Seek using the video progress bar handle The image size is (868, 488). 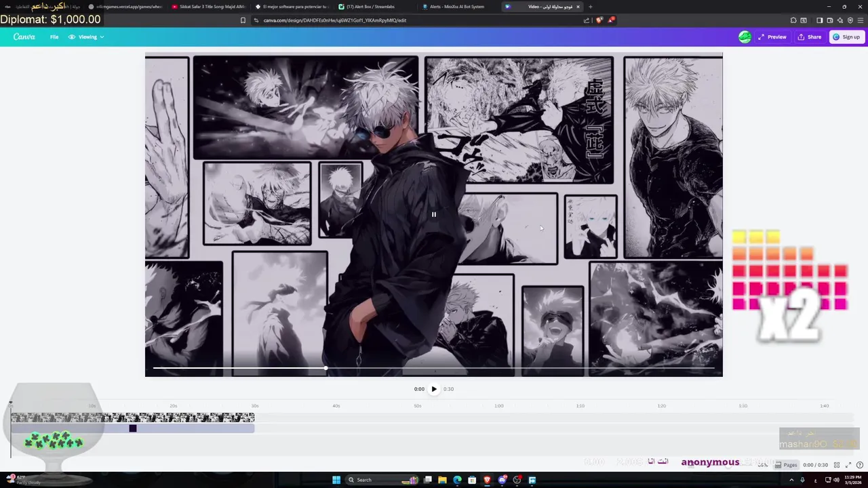pos(325,368)
